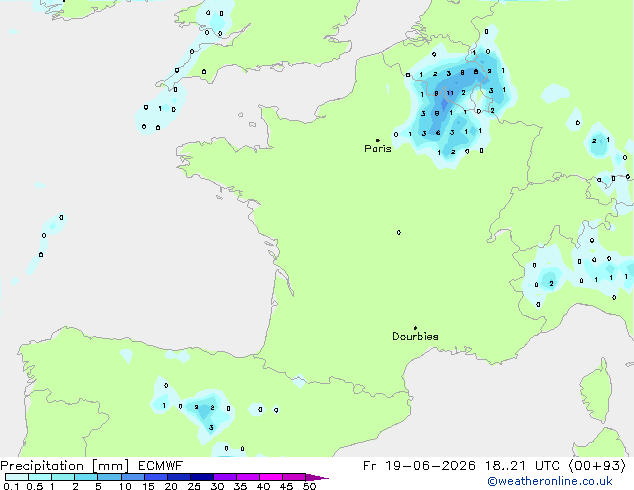Select the 0.1–0.5 mm legend swatch
The width and height of the screenshot is (634, 490).
[x=17, y=477]
